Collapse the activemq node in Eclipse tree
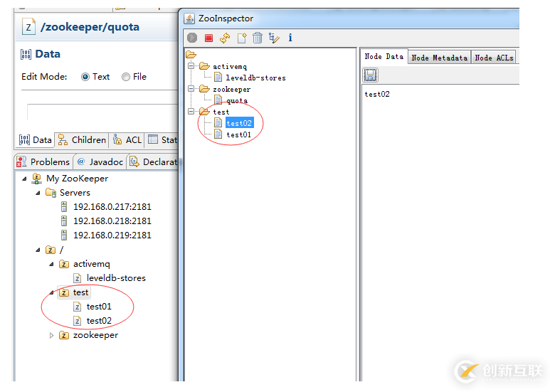550x392 pixels. click(x=51, y=264)
